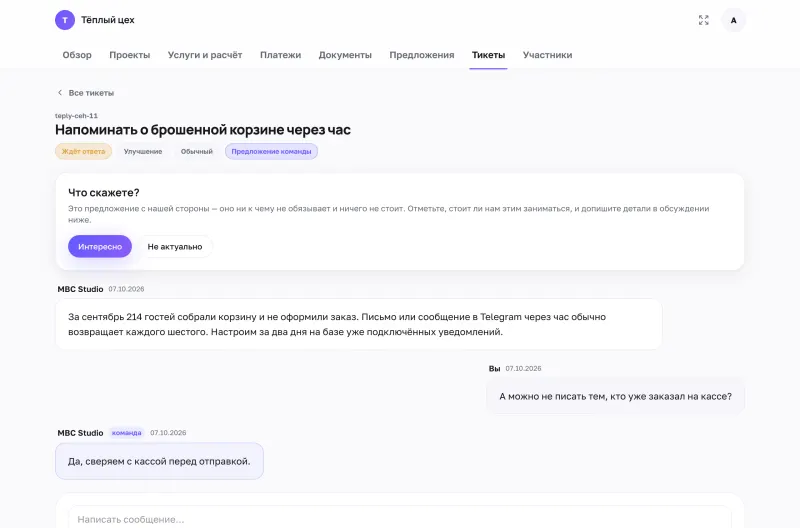Switch to the Участники tab
This screenshot has width=800, height=528.
pos(547,55)
